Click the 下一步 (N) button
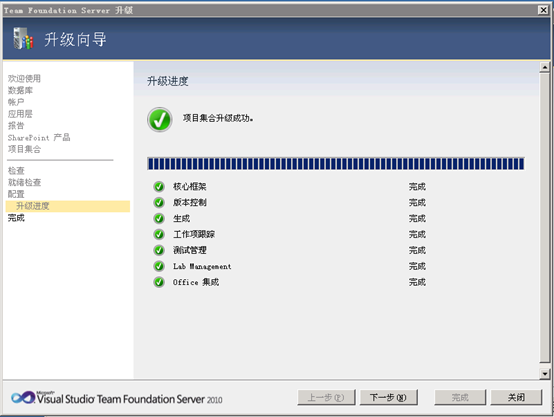 [389, 398]
